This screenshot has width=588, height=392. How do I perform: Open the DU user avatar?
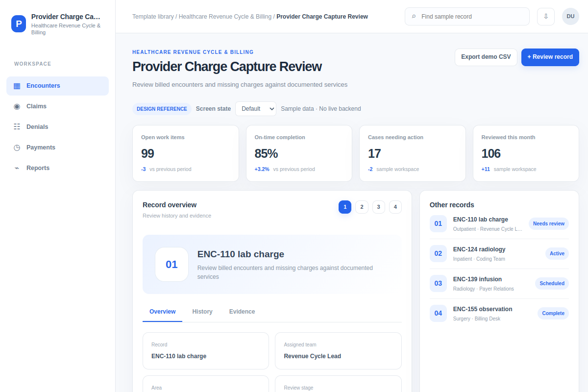570,16
